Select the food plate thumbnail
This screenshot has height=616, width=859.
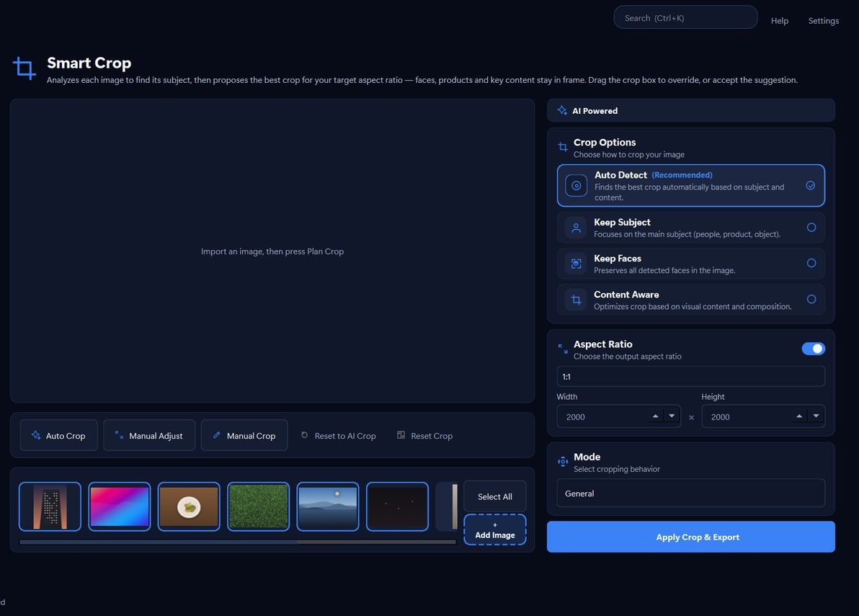pos(189,506)
